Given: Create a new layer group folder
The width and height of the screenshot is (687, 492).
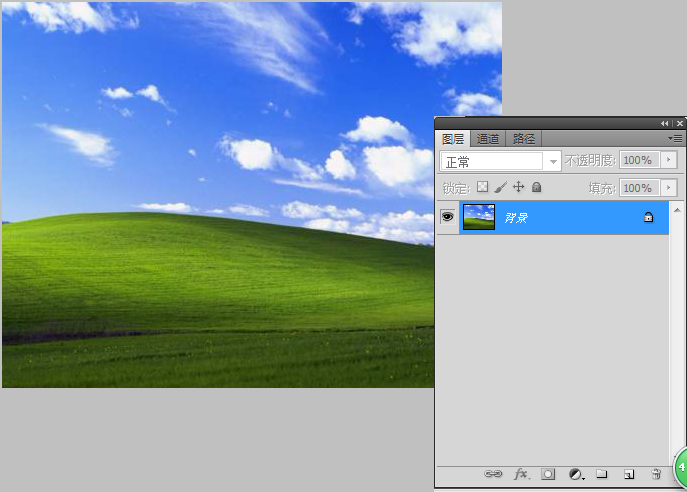Looking at the screenshot, I should [602, 474].
